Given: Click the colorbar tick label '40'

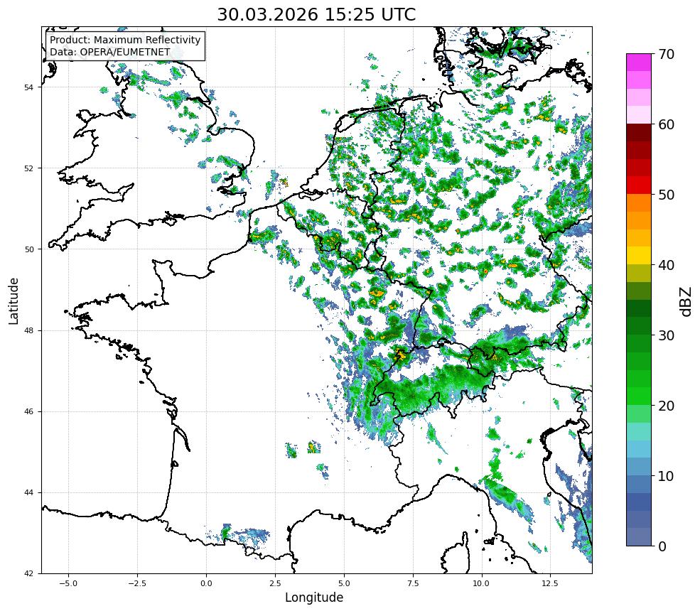Looking at the screenshot, I should pyautogui.click(x=666, y=265).
